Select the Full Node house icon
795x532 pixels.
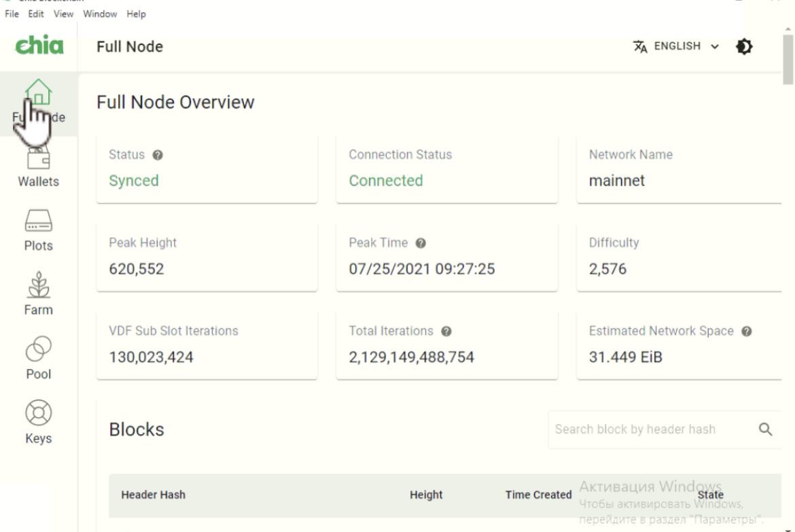(39, 92)
